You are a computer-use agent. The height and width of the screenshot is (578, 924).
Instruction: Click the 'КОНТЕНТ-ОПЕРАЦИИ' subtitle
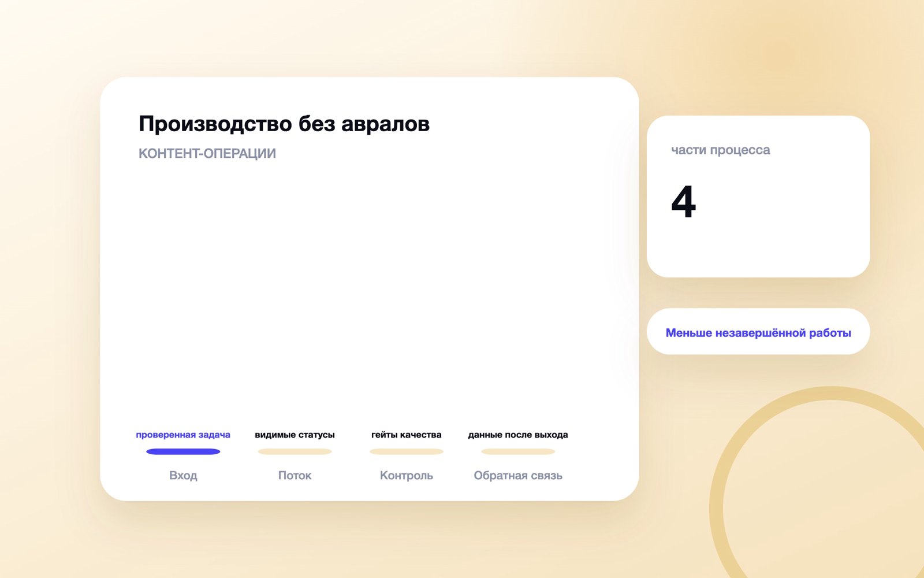(207, 154)
